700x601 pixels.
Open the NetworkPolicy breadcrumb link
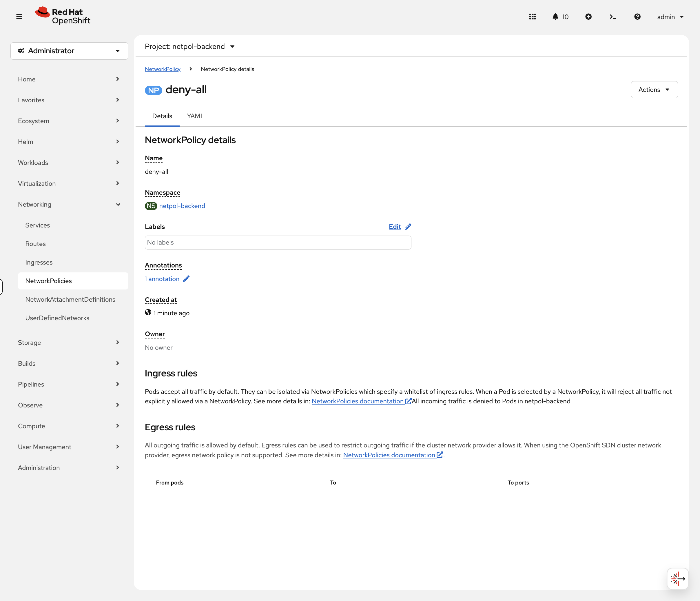[163, 69]
